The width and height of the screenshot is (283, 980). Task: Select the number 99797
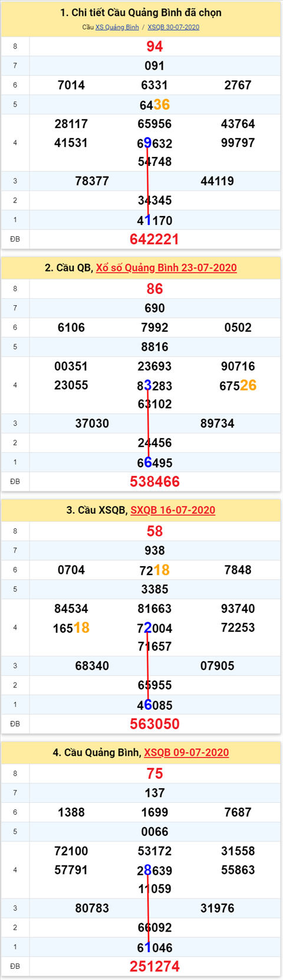[238, 143]
